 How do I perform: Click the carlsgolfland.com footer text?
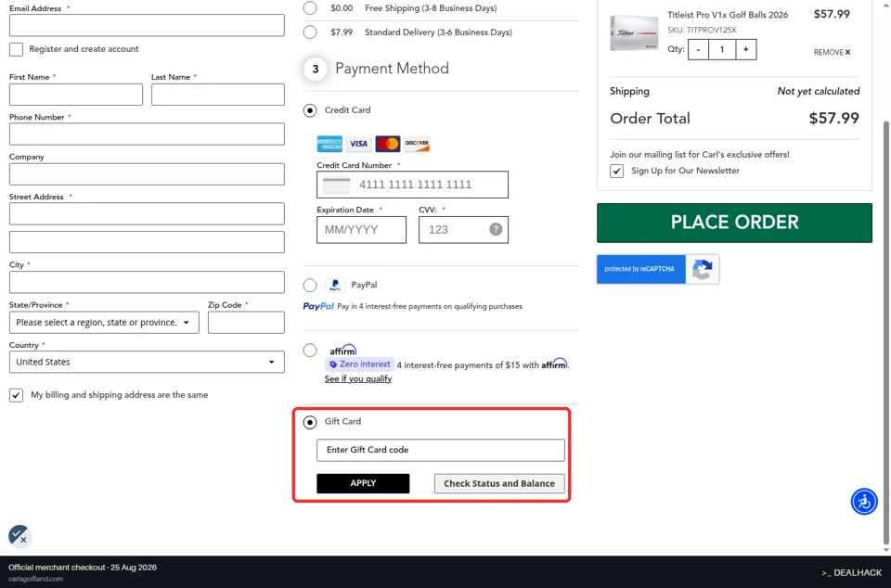(36, 579)
